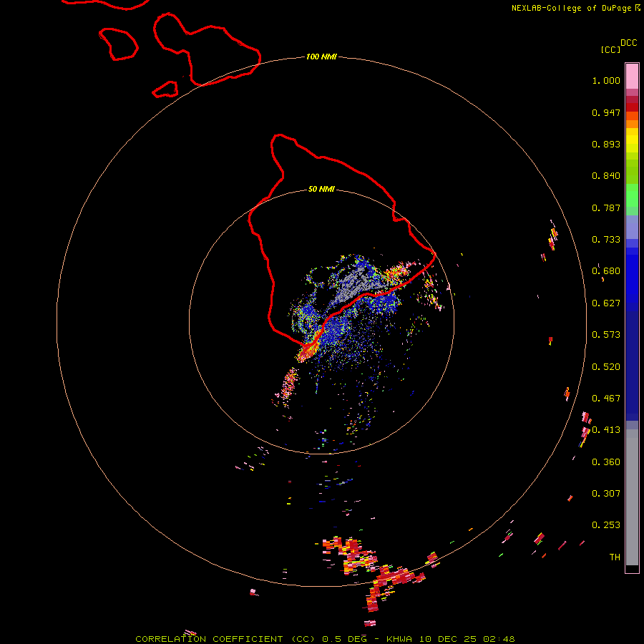Viewport: 644px width, 644px height.
Task: Click the 0.520 legend value
Action: (606, 366)
